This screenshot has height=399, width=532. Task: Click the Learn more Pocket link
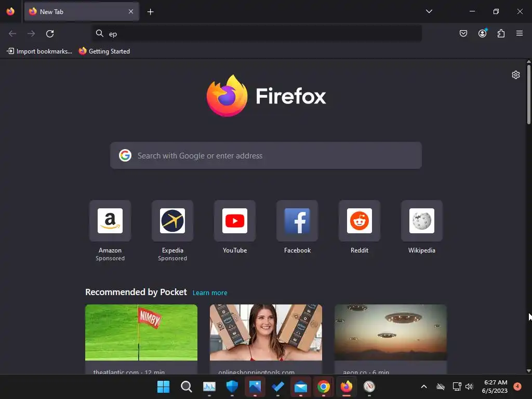[x=210, y=293]
